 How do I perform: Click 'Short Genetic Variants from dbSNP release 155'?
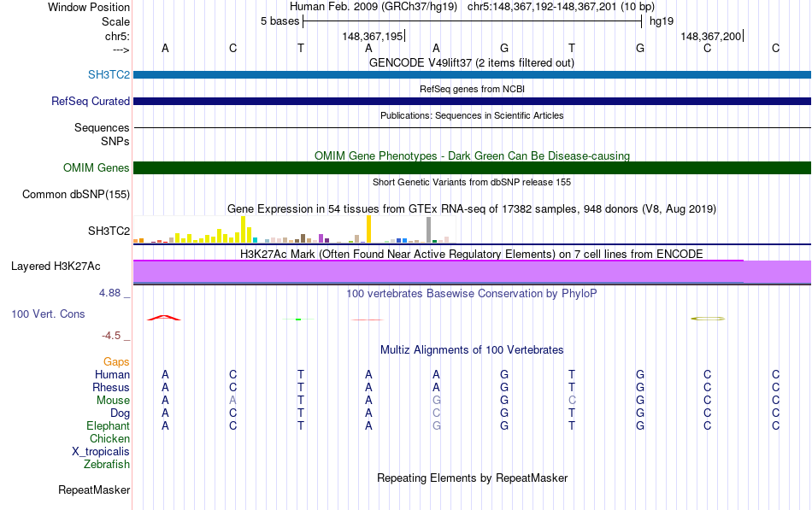coord(471,182)
